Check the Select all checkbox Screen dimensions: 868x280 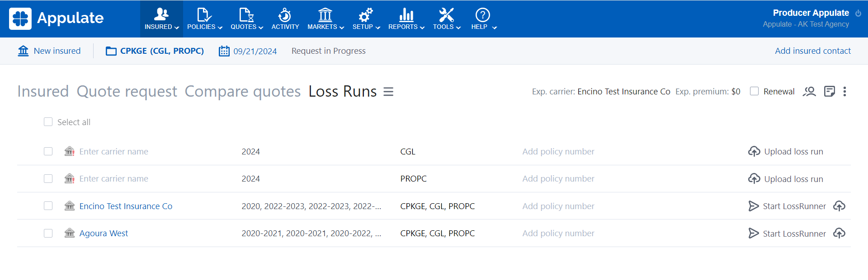tap(48, 122)
